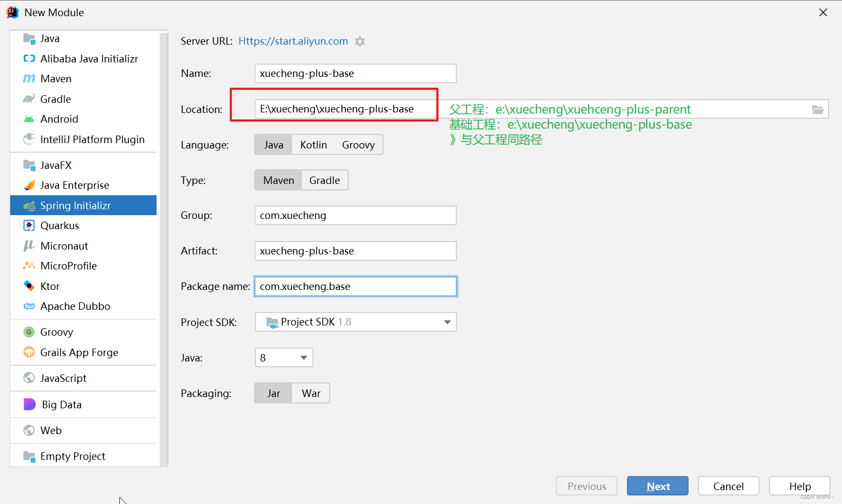Click the JavaFX folder icon
The width and height of the screenshot is (842, 504).
point(29,165)
